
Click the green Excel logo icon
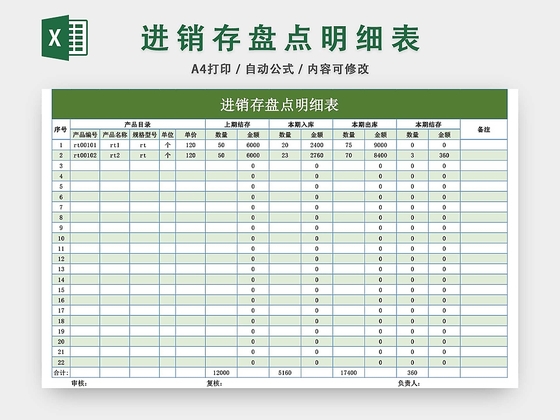(65, 38)
